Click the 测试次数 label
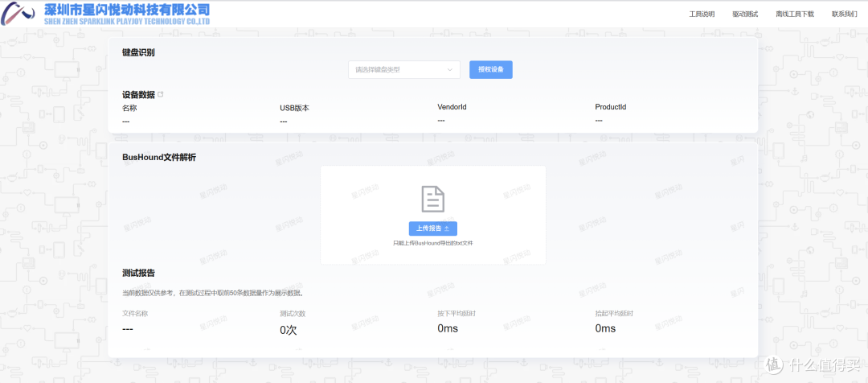The width and height of the screenshot is (868, 383). tap(293, 314)
